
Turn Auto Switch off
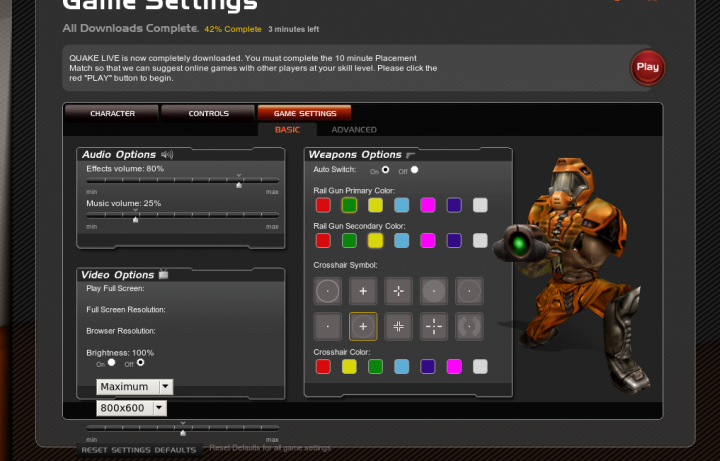[415, 170]
